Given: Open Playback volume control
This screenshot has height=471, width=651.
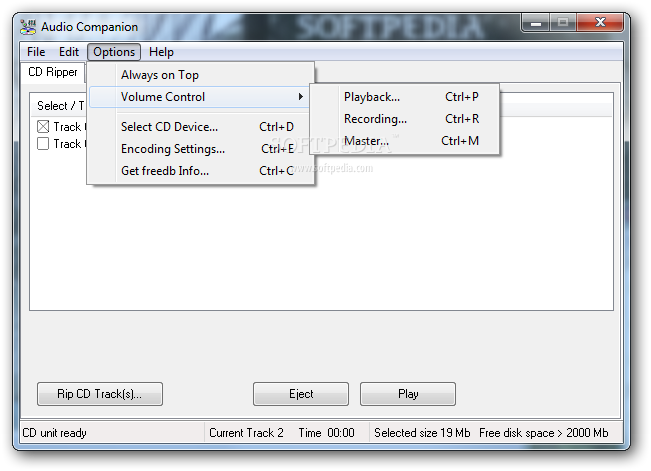Looking at the screenshot, I should 404,97.
